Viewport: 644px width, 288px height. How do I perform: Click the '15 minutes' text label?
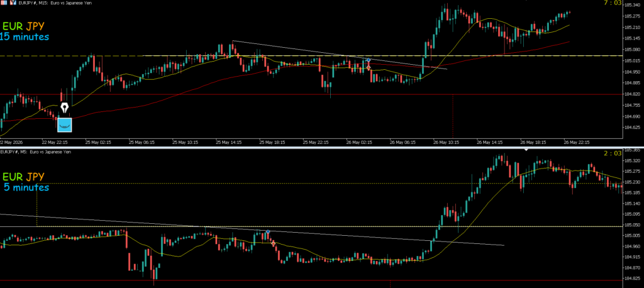(x=24, y=36)
